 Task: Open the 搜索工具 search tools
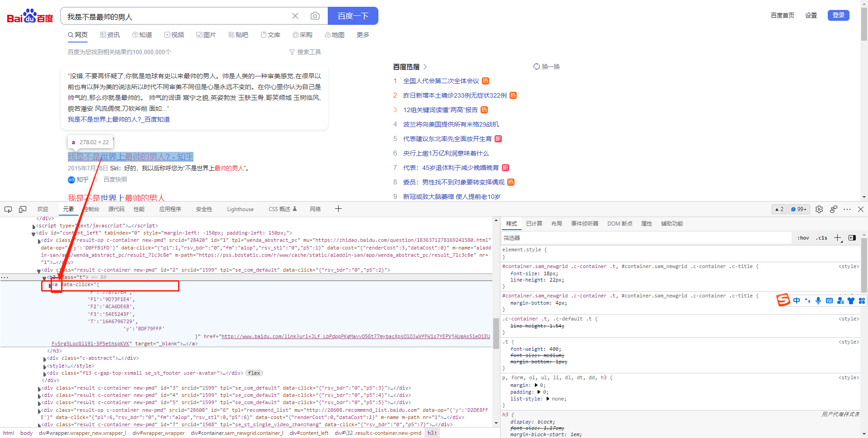305,52
